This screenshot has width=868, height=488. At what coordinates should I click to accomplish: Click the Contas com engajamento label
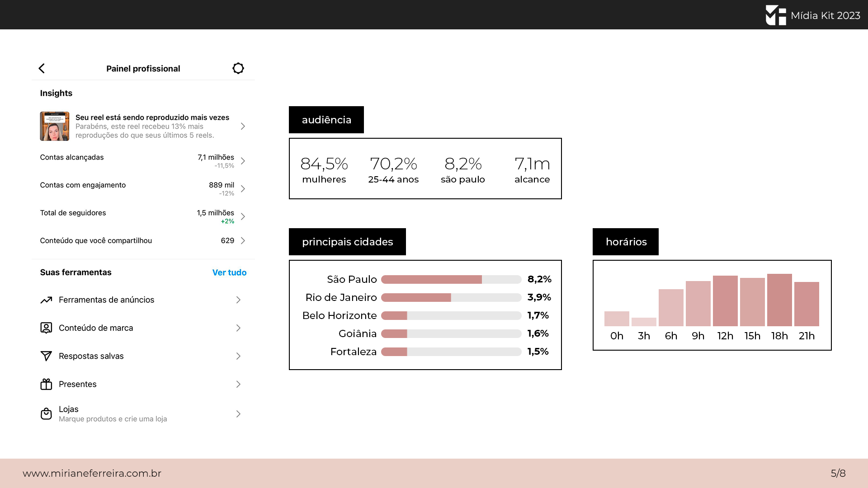(83, 185)
